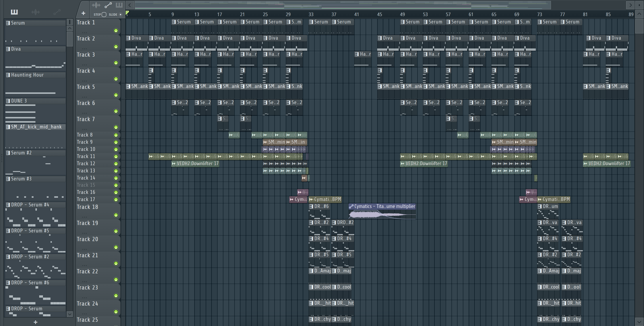Screen dimensions: 644x326
Task: Toggle the SLIDE option
Action: [121, 15]
